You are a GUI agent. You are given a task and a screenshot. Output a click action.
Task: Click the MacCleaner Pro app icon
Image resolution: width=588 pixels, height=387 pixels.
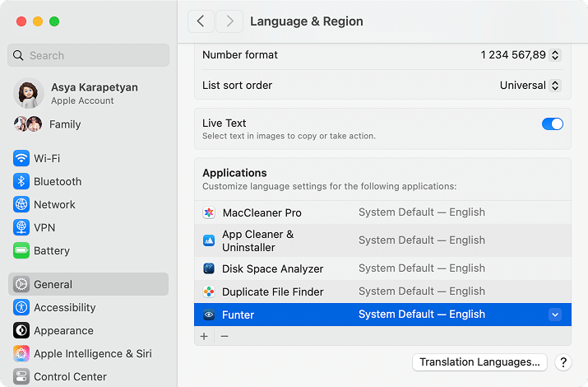[209, 212]
